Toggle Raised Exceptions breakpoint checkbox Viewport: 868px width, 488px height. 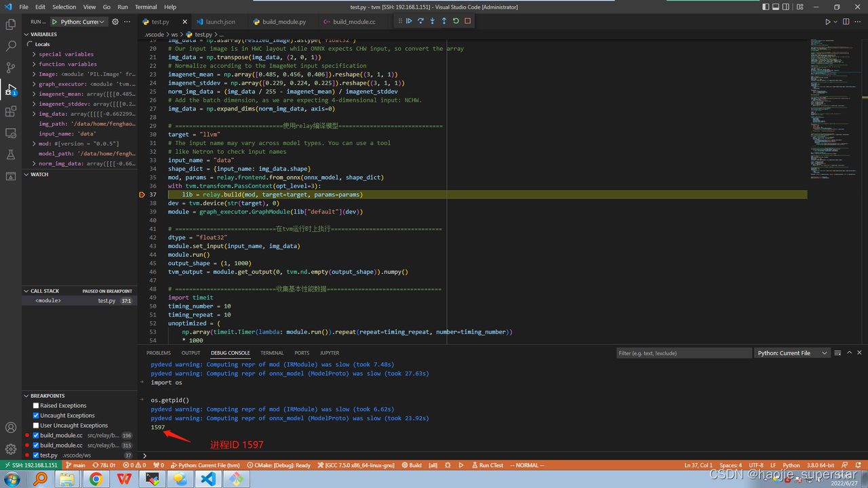[36, 405]
